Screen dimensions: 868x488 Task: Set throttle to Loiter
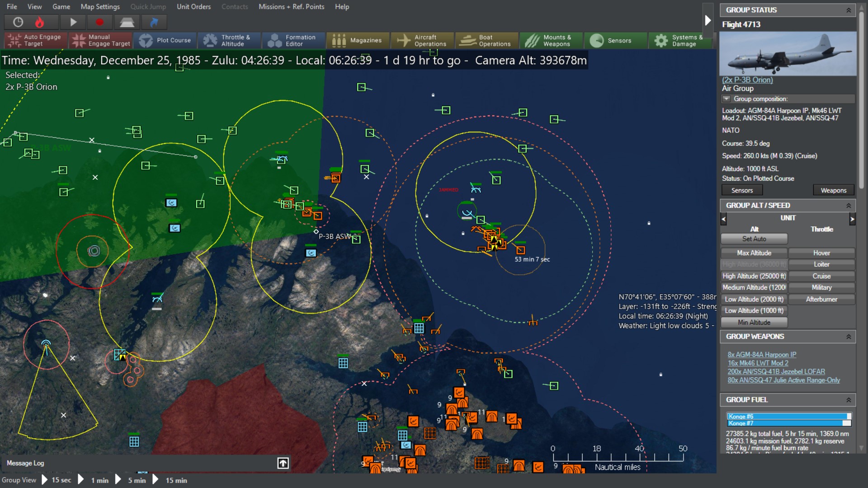coord(821,264)
